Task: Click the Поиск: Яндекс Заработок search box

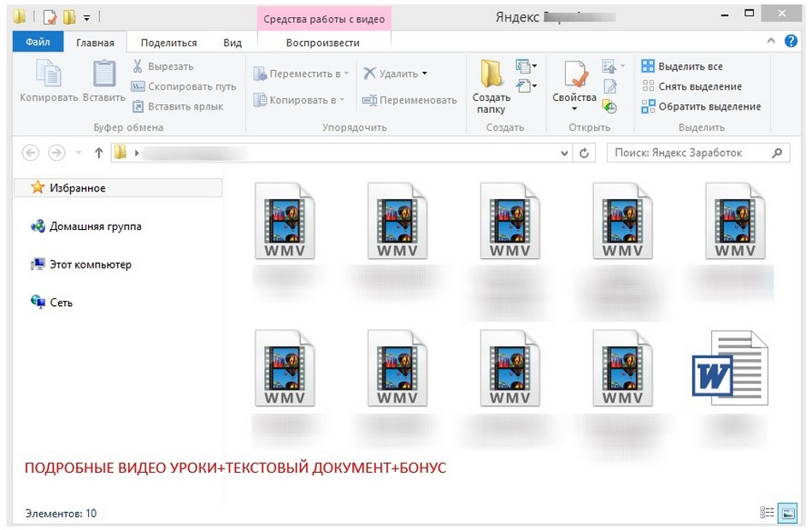Action: tap(698, 153)
